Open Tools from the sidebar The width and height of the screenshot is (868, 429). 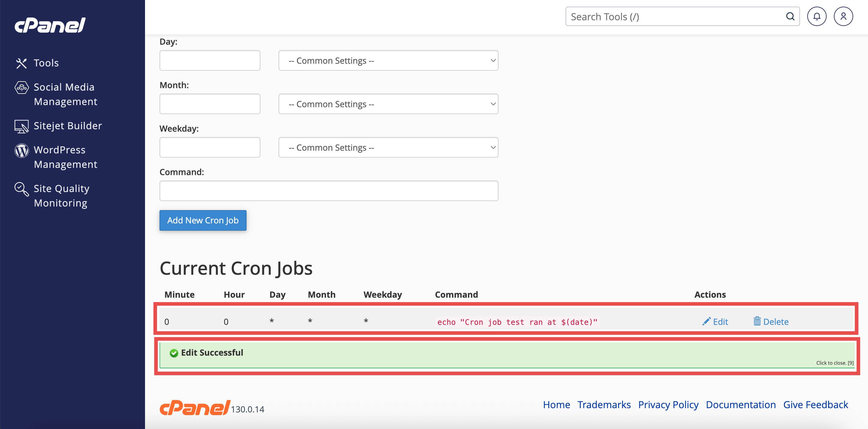coord(46,63)
